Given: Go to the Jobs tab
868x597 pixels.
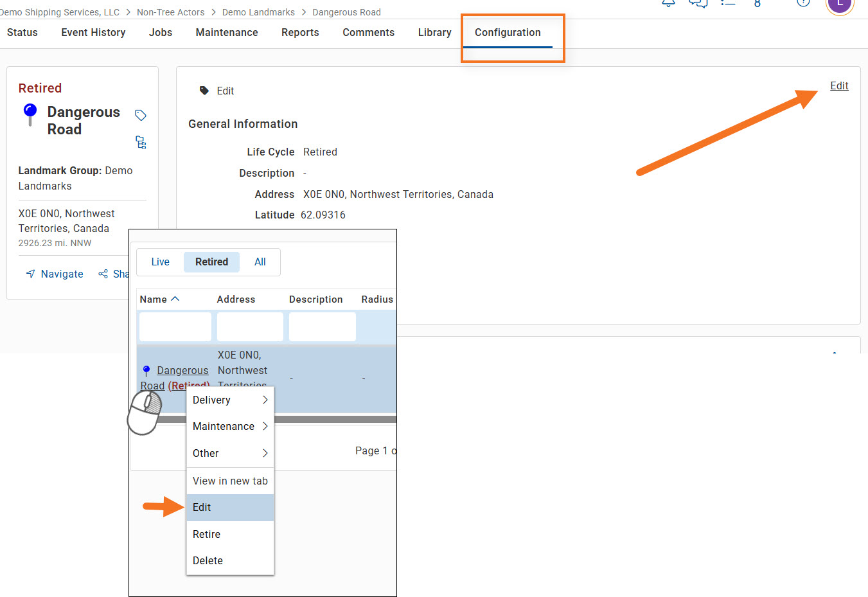Looking at the screenshot, I should (161, 32).
